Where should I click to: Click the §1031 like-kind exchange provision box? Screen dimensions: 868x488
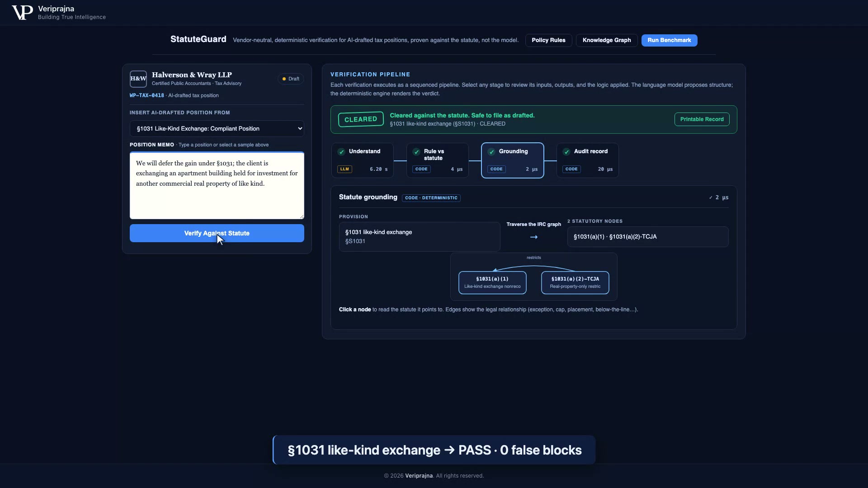point(420,237)
